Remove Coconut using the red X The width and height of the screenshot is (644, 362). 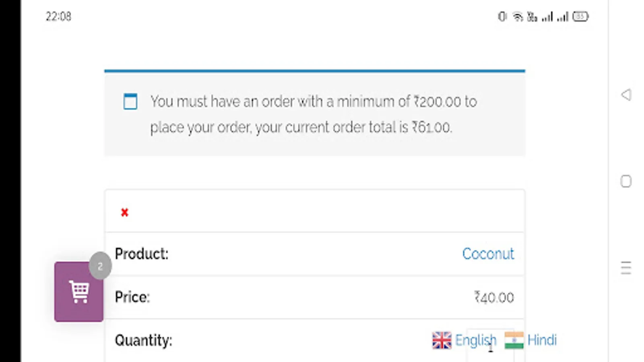[124, 212]
